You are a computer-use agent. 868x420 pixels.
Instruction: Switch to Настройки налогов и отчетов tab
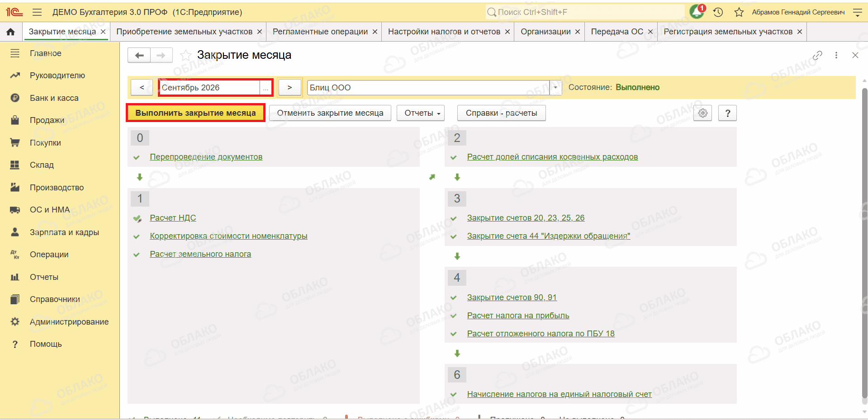click(444, 32)
